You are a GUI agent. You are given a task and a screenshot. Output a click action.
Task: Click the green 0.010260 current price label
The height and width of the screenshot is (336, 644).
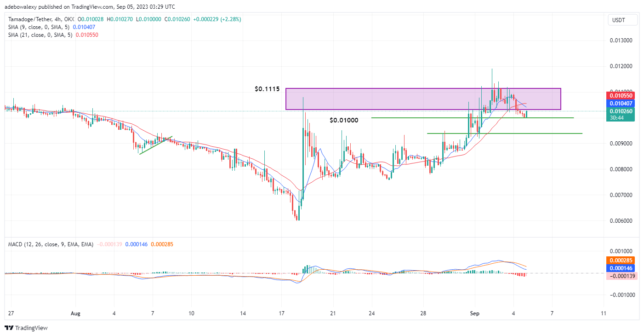click(621, 111)
